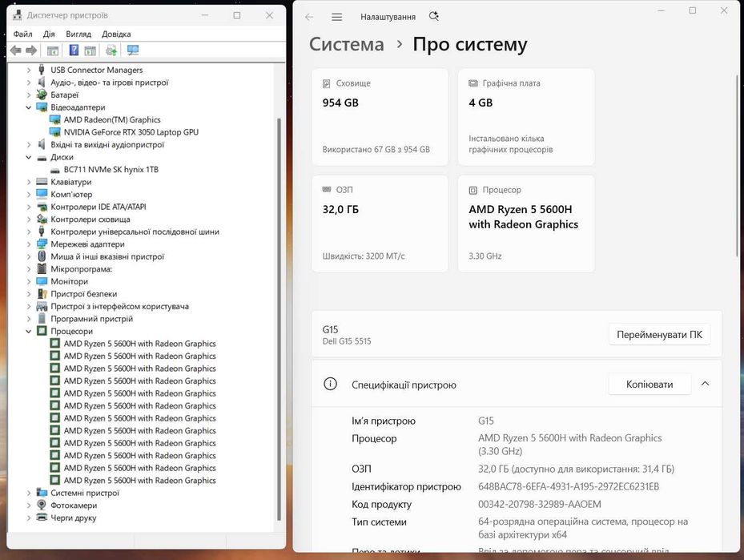Click the ОЗП memory card icon
The image size is (744, 560).
coord(327,189)
